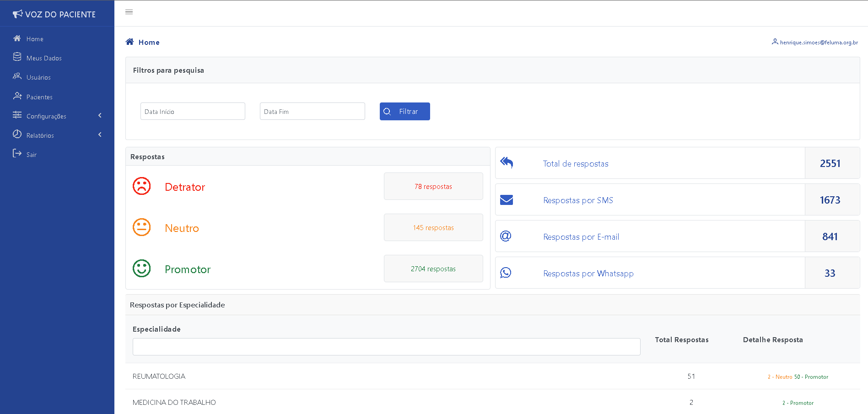
Task: Click the Usuários people icon
Action: pos(17,76)
